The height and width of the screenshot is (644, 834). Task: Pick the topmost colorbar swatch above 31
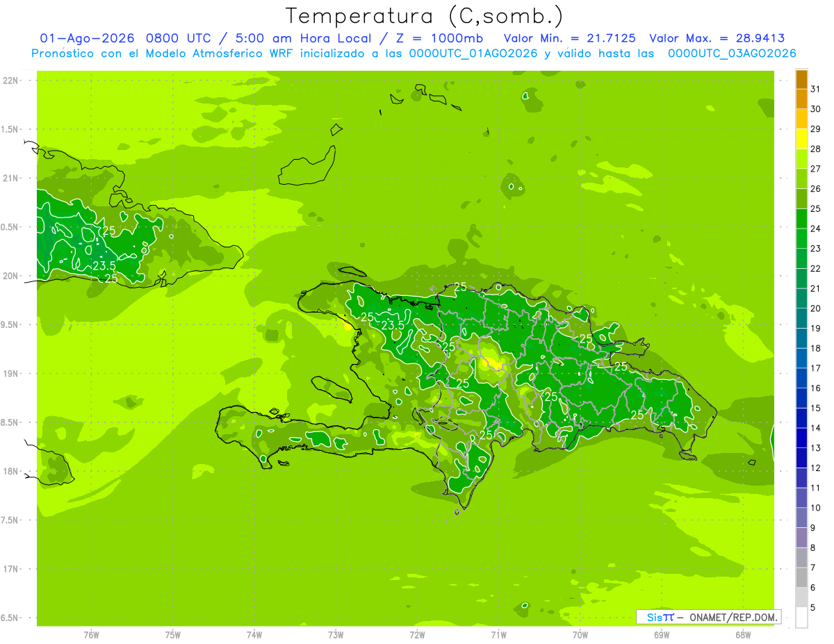click(801, 79)
